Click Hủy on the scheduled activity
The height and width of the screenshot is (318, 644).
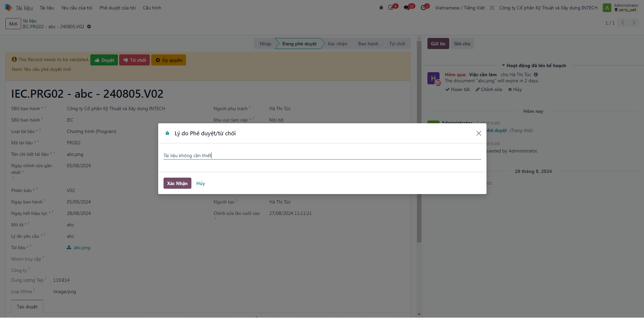[515, 89]
